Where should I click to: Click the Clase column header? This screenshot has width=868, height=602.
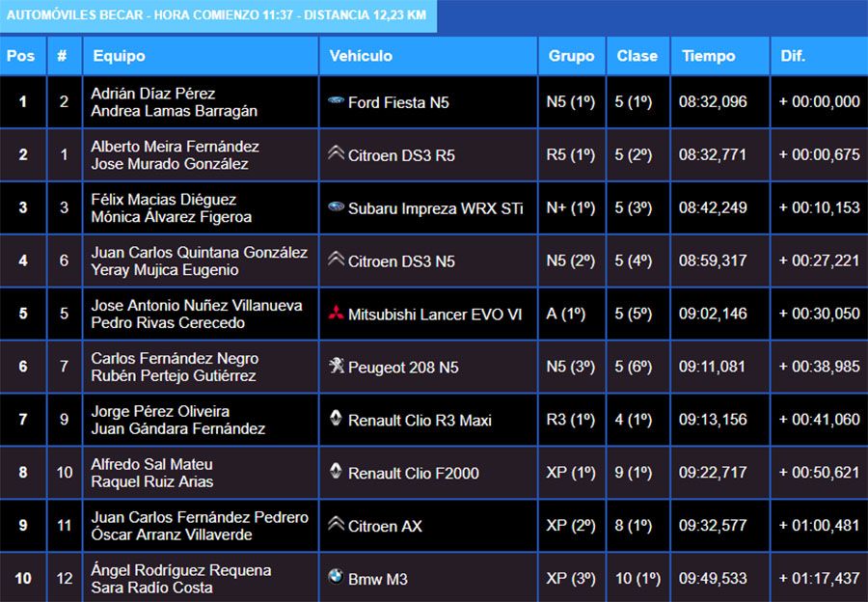click(x=637, y=56)
